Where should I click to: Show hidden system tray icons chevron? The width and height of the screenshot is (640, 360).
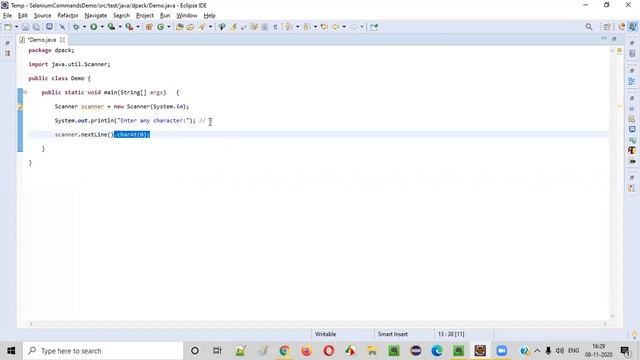537,351
